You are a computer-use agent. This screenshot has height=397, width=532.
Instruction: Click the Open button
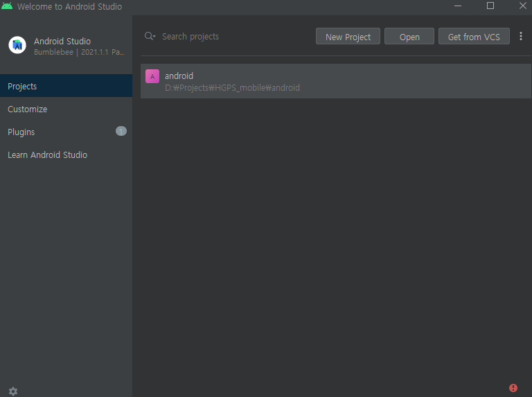(x=409, y=36)
